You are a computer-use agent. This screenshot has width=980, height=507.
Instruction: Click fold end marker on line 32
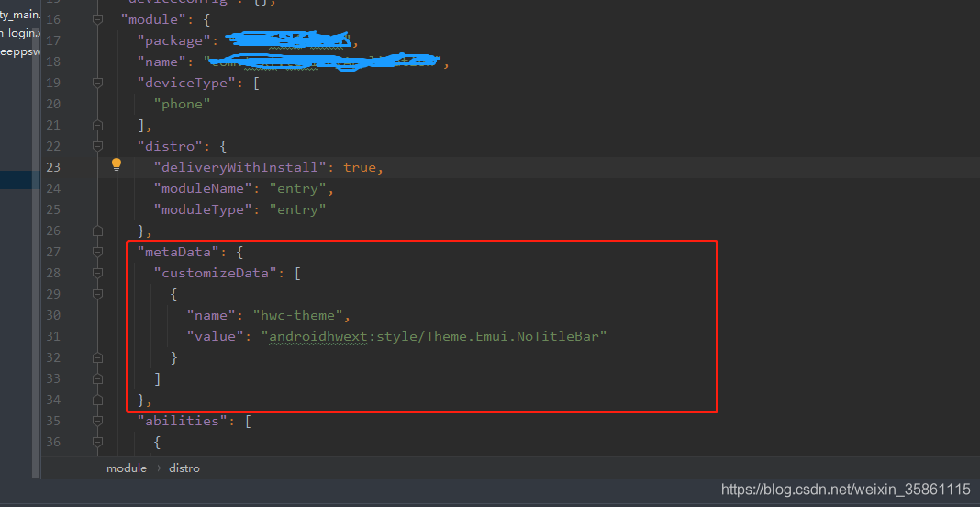97,357
